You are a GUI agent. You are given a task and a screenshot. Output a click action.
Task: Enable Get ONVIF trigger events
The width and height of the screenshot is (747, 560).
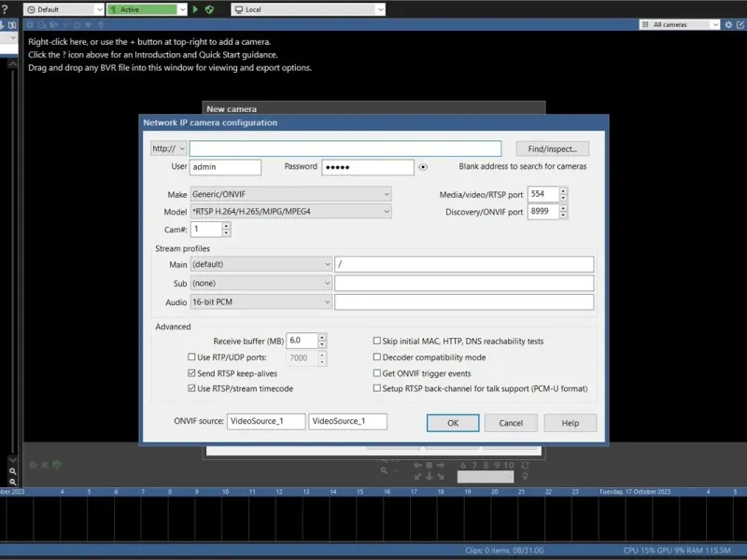coord(377,373)
